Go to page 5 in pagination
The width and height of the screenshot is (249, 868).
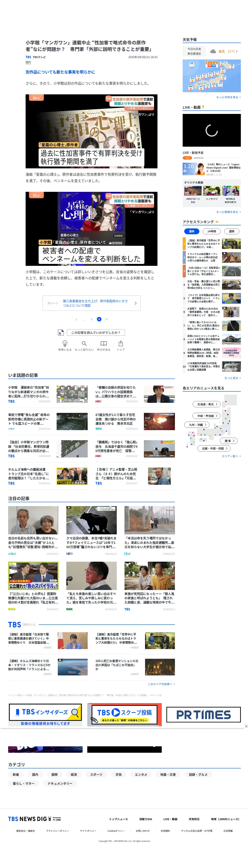[x=107, y=319]
